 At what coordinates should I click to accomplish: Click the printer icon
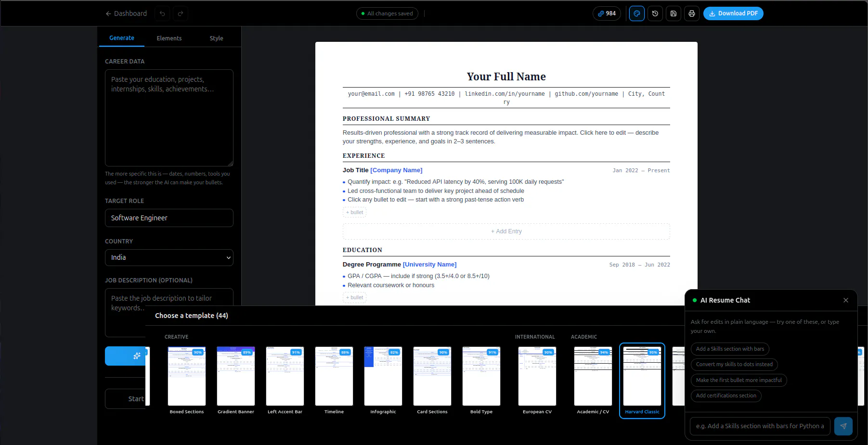click(691, 13)
